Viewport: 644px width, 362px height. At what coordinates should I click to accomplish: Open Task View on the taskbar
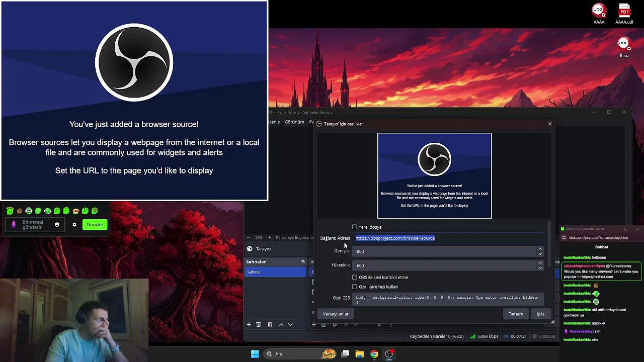click(345, 354)
